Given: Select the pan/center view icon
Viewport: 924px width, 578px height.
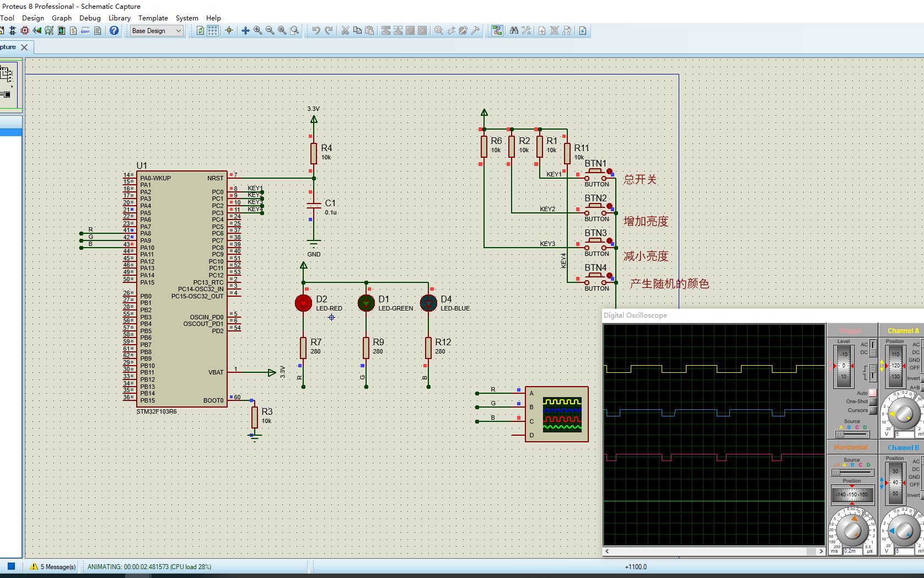Looking at the screenshot, I should tap(245, 31).
